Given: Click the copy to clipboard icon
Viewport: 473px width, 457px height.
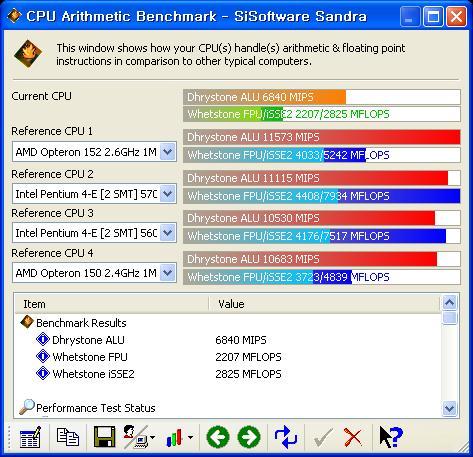Looking at the screenshot, I should point(68,437).
